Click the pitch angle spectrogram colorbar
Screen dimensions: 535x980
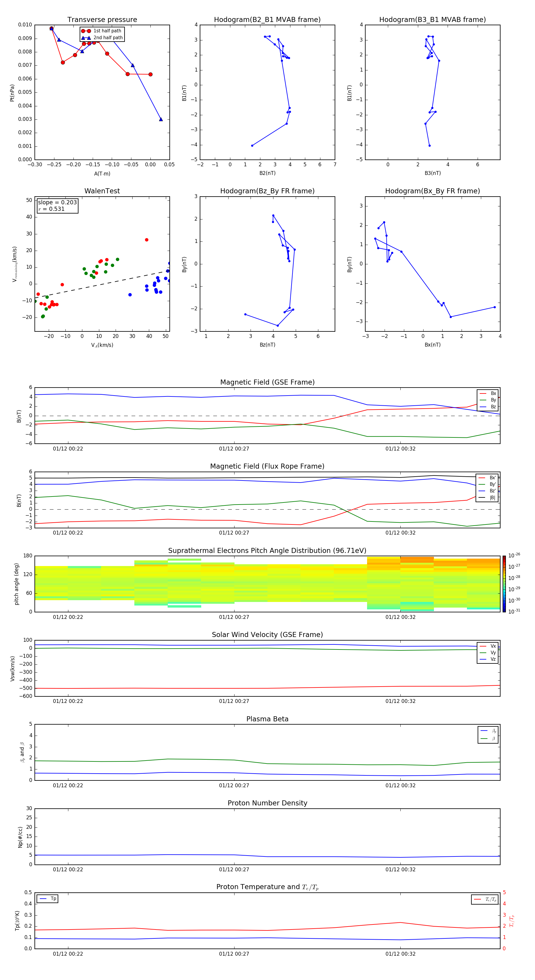click(504, 584)
